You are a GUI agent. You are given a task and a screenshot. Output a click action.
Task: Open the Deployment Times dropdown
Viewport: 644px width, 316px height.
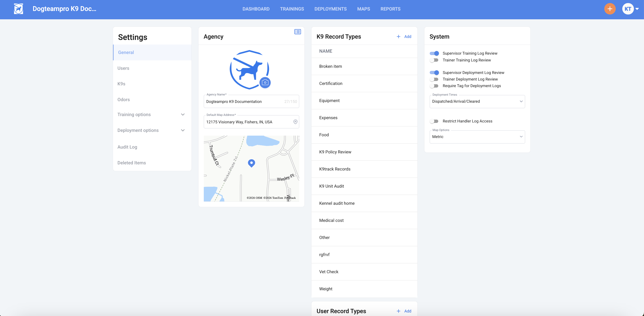[x=477, y=101]
